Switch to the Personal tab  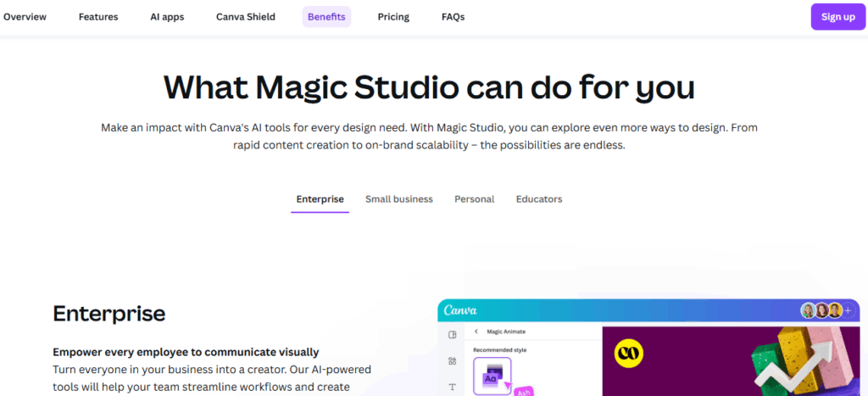(475, 198)
